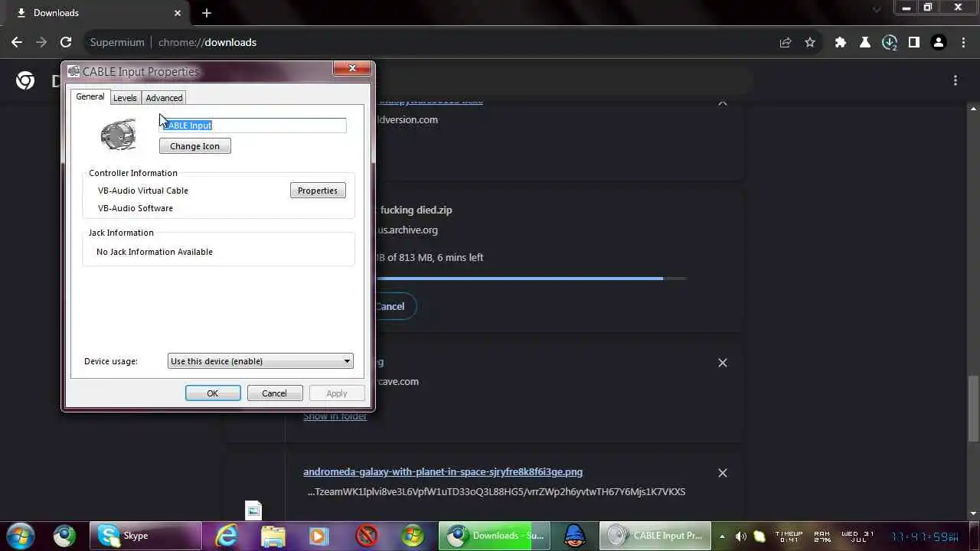Click the taskbar clock
The image size is (980, 551).
point(925,536)
